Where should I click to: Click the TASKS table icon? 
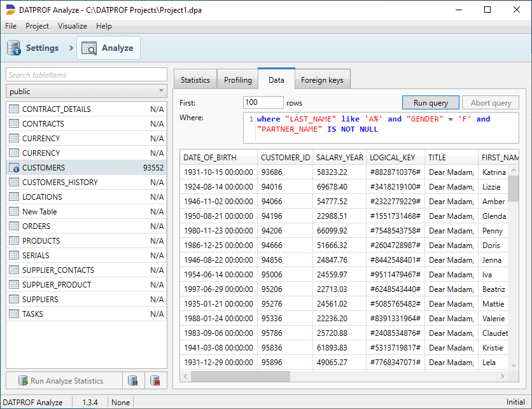(x=14, y=314)
